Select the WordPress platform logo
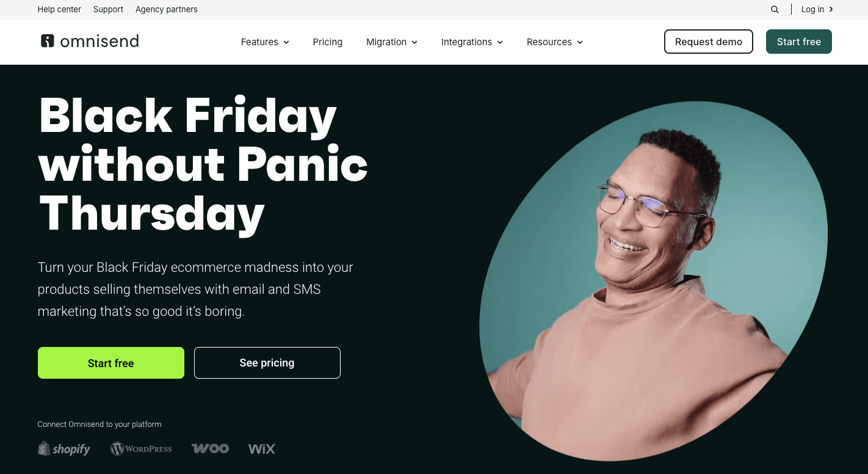 point(141,449)
